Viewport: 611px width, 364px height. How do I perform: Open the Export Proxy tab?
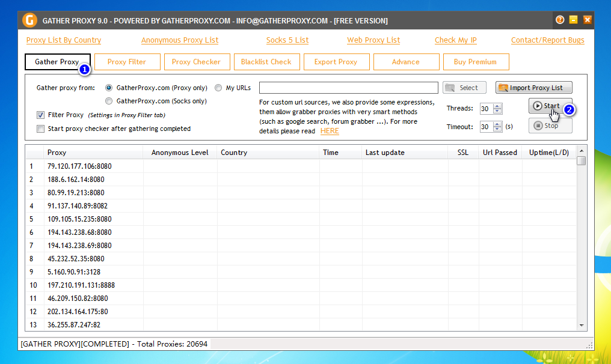[336, 62]
